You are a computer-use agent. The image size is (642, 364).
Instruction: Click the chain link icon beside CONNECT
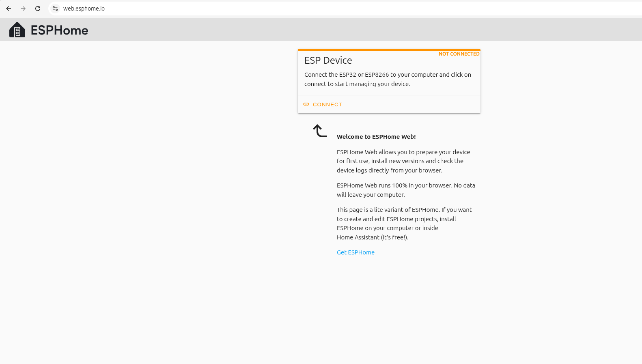306,104
